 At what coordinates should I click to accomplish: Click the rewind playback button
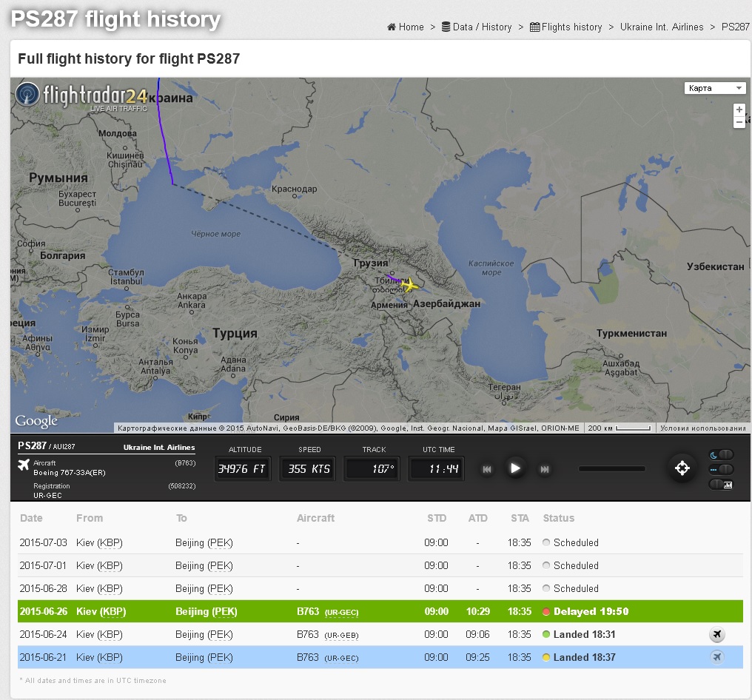487,468
